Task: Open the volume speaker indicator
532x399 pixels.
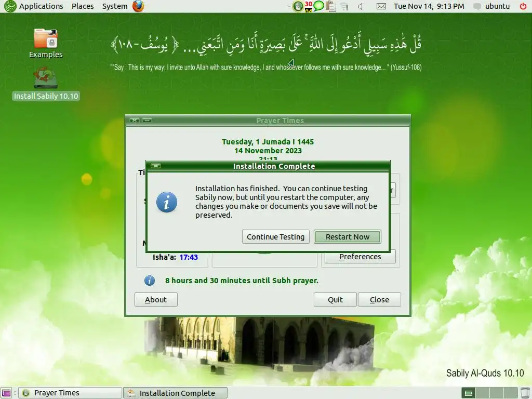Action: tap(361, 6)
